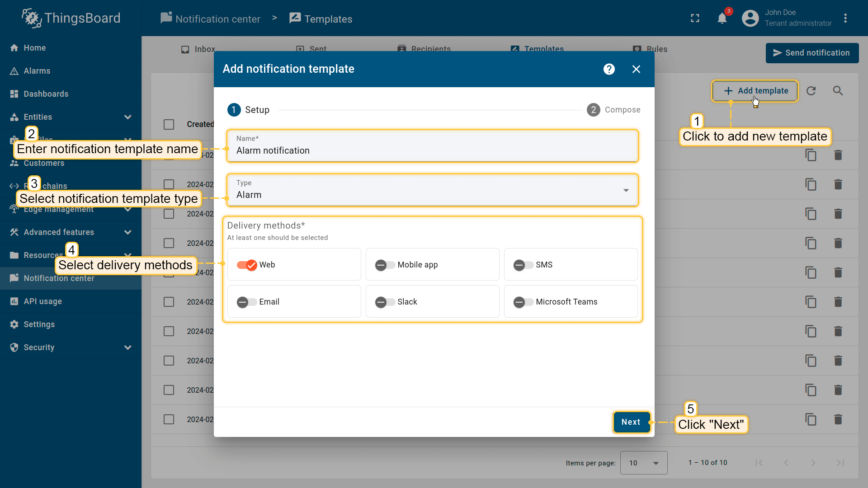Go to Dashboards in sidebar
The image size is (868, 488).
pos(46,94)
